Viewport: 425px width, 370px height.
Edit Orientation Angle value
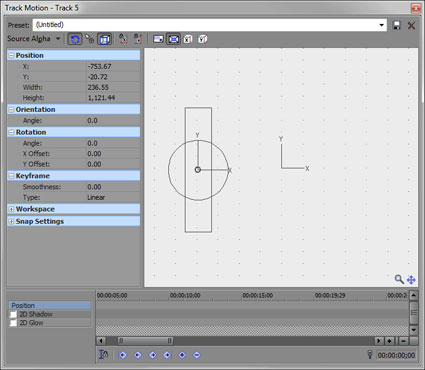pos(113,120)
